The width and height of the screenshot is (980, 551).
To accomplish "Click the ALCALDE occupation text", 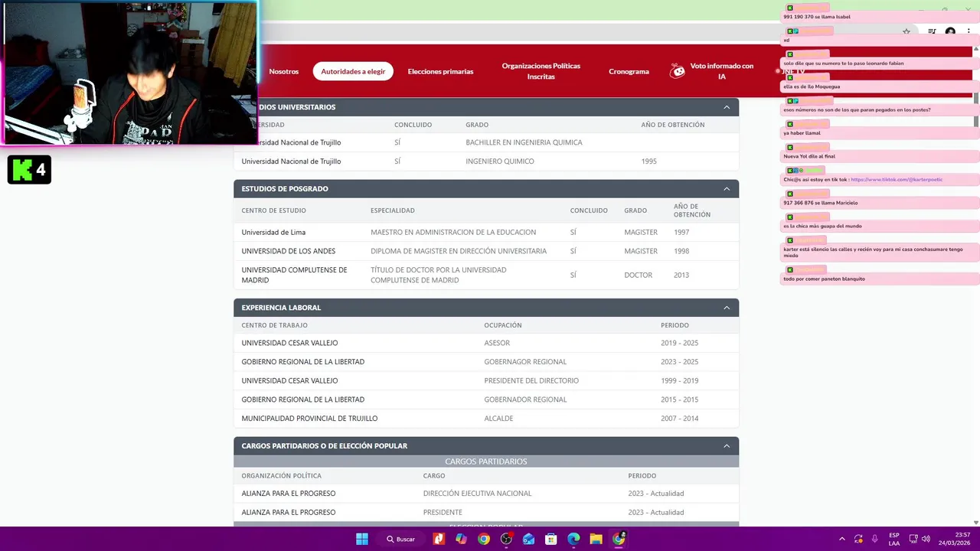I will click(498, 419).
